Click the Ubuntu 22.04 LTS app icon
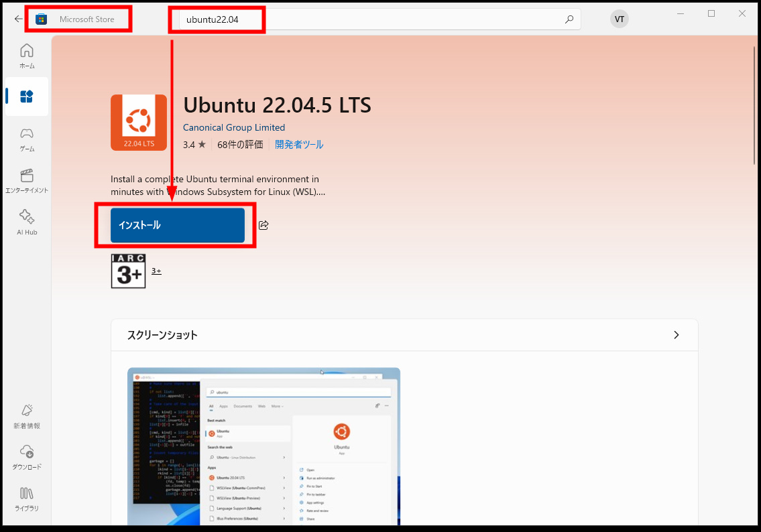 point(139,122)
